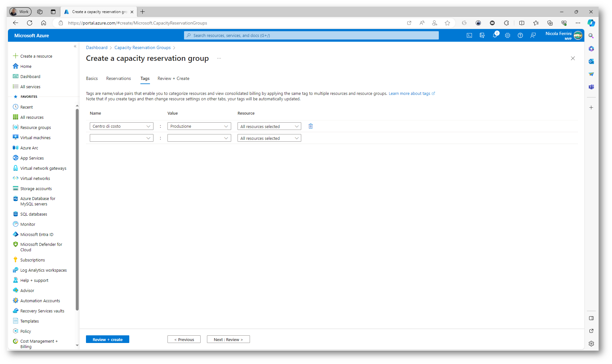Open Virtual machines from favorites

pyautogui.click(x=35, y=138)
